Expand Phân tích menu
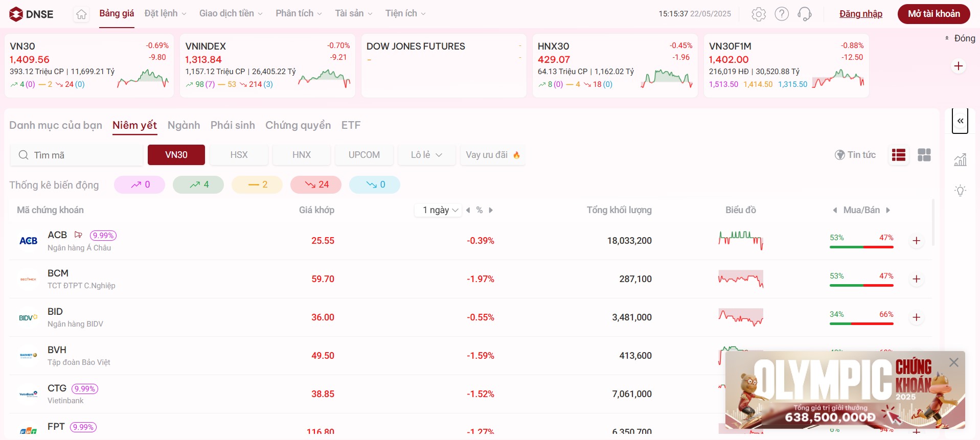 299,13
